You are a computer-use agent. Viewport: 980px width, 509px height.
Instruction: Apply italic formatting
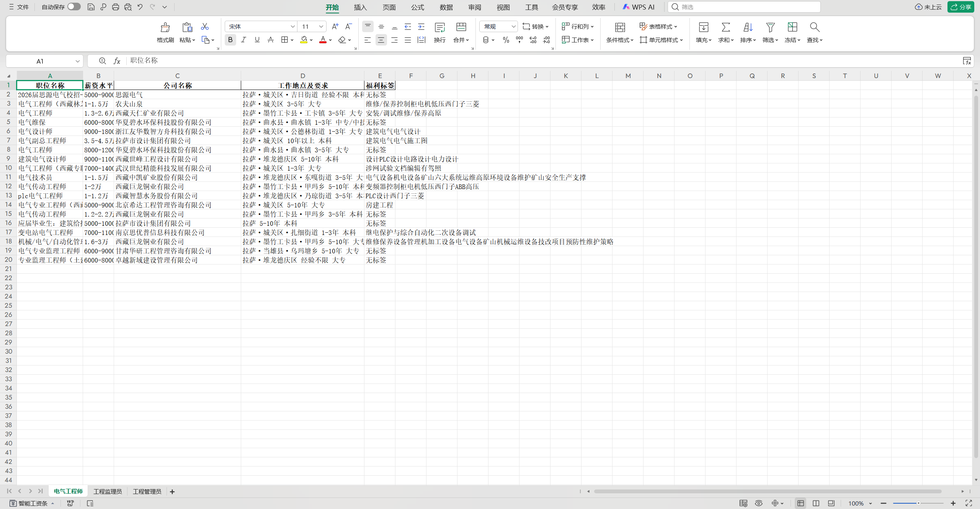coord(243,40)
